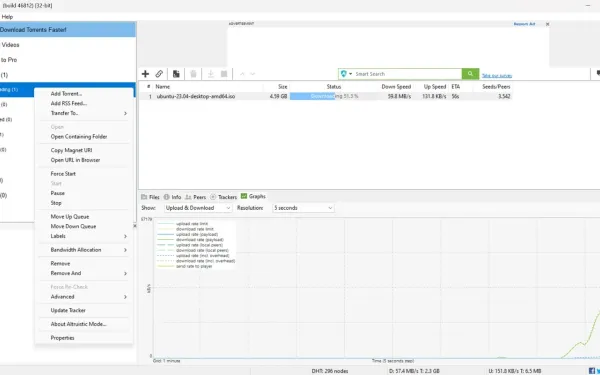Click the download speed status bar entry
This screenshot has height=375, width=600.
(x=414, y=371)
